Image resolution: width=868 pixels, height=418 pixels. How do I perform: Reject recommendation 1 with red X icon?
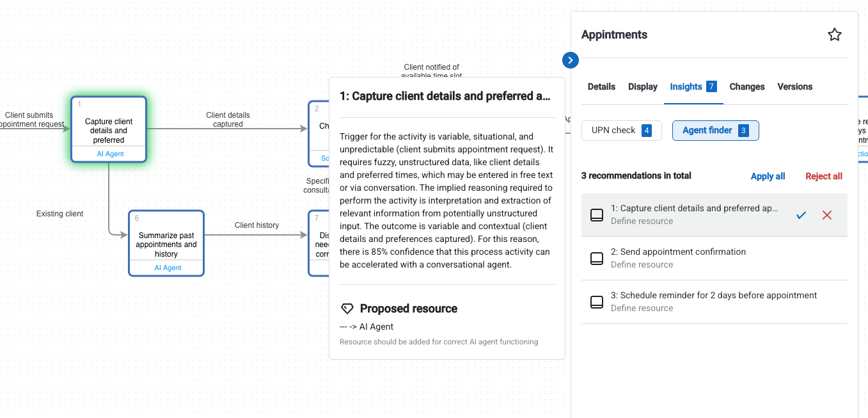pos(827,215)
